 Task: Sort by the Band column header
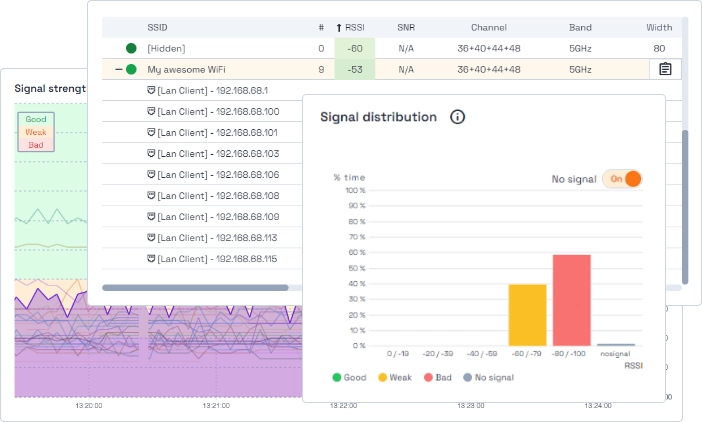[x=580, y=28]
